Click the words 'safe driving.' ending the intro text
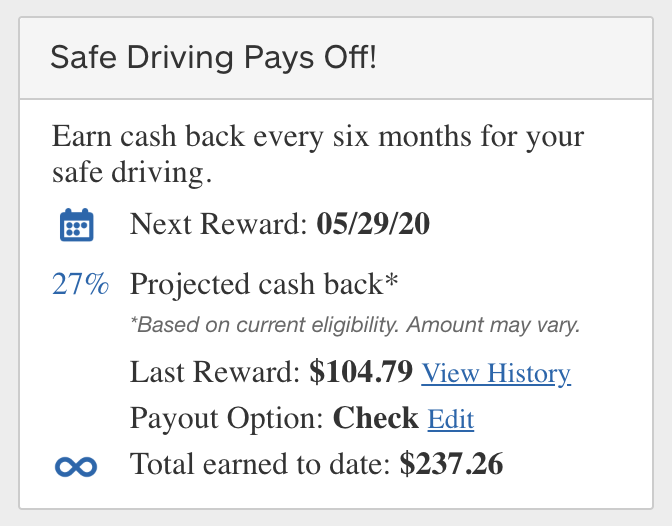This screenshot has height=526, width=672. (x=132, y=173)
